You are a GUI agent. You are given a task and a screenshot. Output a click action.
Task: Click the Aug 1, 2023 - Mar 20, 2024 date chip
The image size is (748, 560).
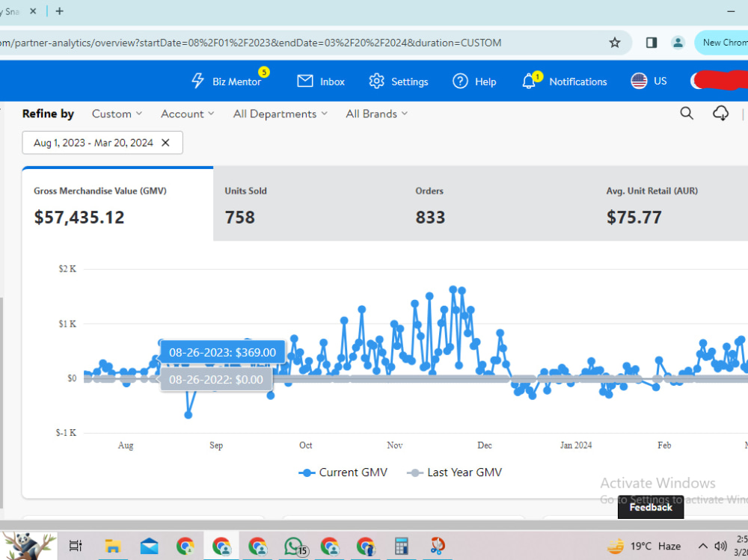click(x=102, y=143)
